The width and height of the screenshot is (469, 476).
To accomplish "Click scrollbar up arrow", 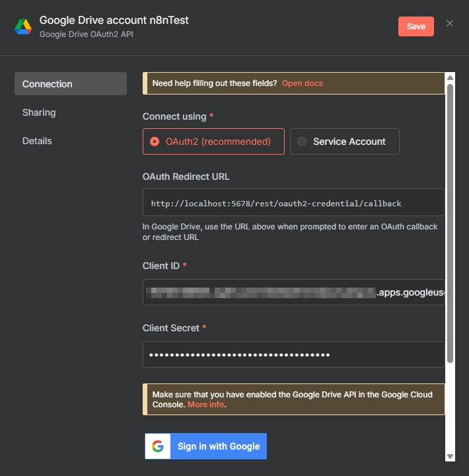I will click(451, 78).
